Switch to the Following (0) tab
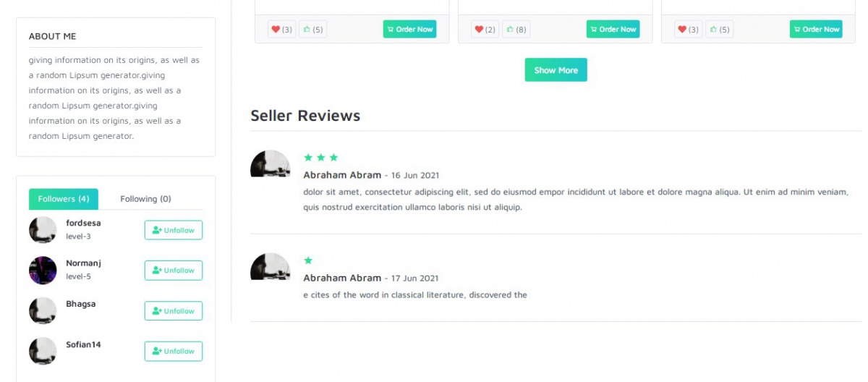This screenshot has height=382, width=868. (145, 199)
